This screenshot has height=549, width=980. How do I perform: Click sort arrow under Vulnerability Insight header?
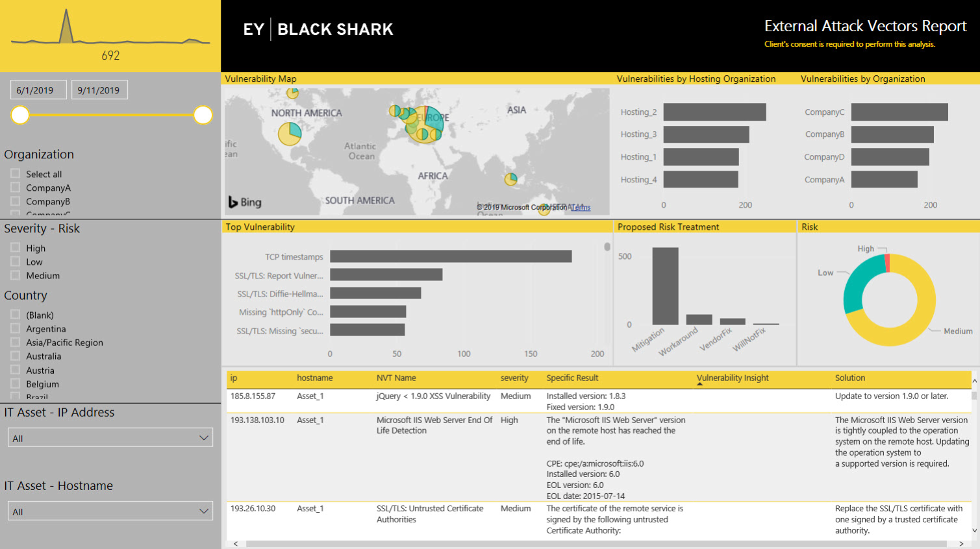[699, 384]
